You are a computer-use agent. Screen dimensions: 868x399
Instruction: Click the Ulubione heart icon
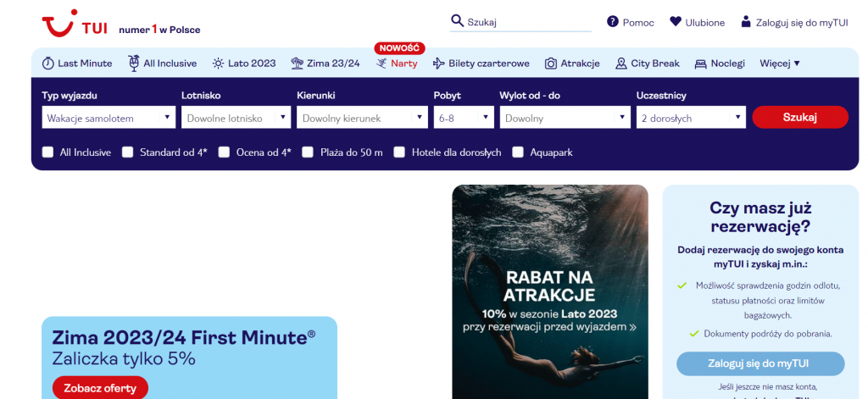click(x=676, y=21)
